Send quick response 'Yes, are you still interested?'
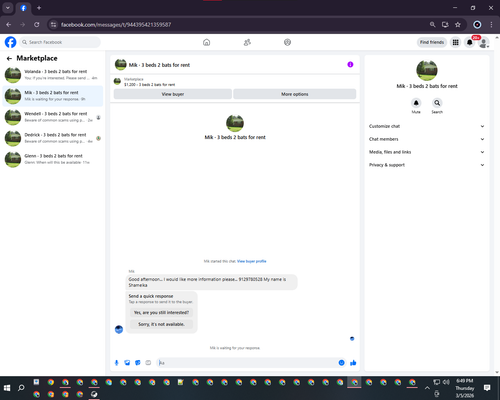Image resolution: width=500 pixels, height=400 pixels. click(x=161, y=312)
